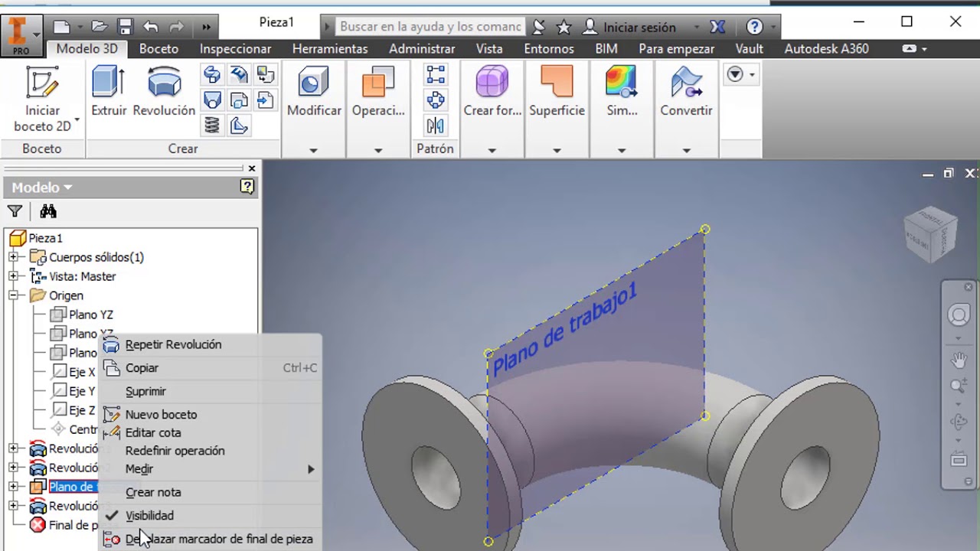Image resolution: width=980 pixels, height=551 pixels.
Task: Collapse the Origen folder node
Action: 13,295
